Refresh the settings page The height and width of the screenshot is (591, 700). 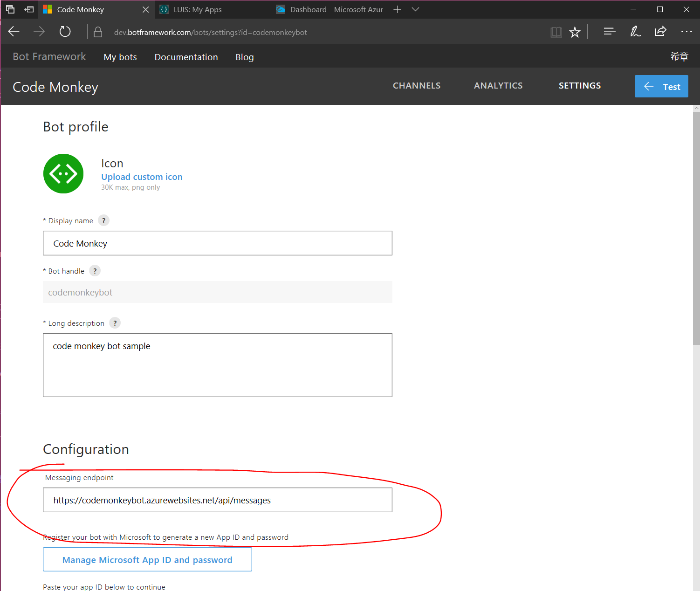coord(65,31)
